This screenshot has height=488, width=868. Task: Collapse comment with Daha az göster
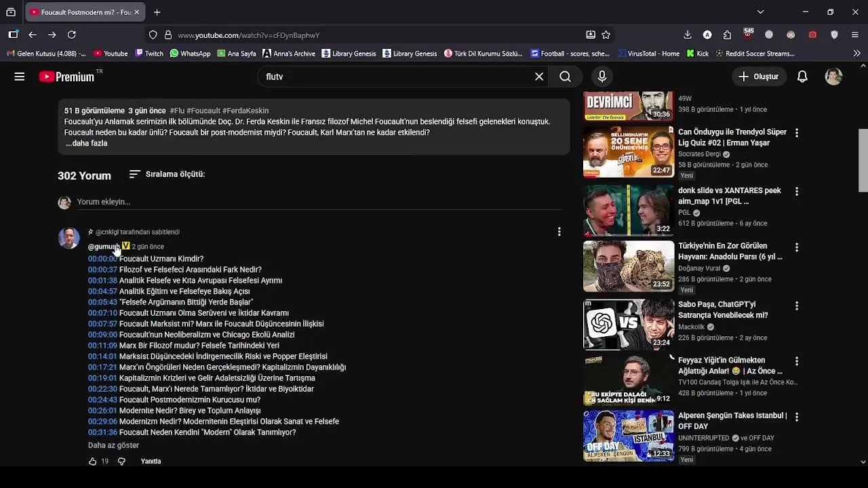coord(113,445)
